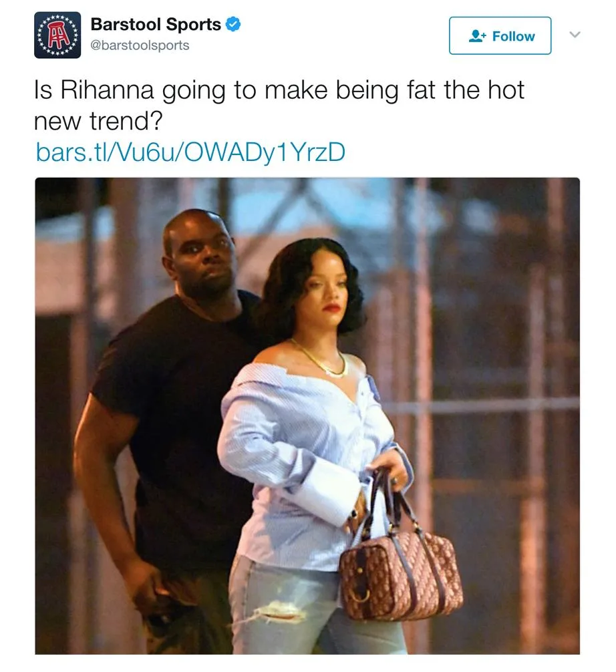The width and height of the screenshot is (616, 672).
Task: Open the bars.tl/Vu6u/OWADy1YrzD link
Action: click(x=190, y=152)
